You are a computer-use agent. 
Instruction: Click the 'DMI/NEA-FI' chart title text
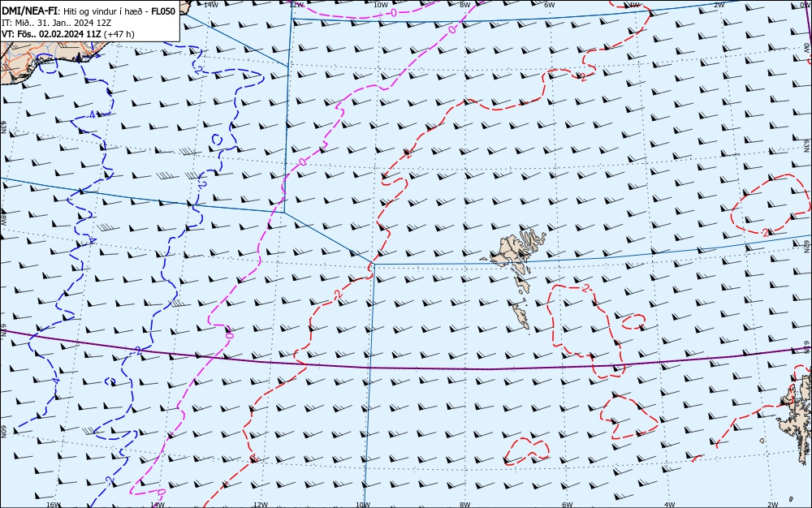(x=28, y=11)
